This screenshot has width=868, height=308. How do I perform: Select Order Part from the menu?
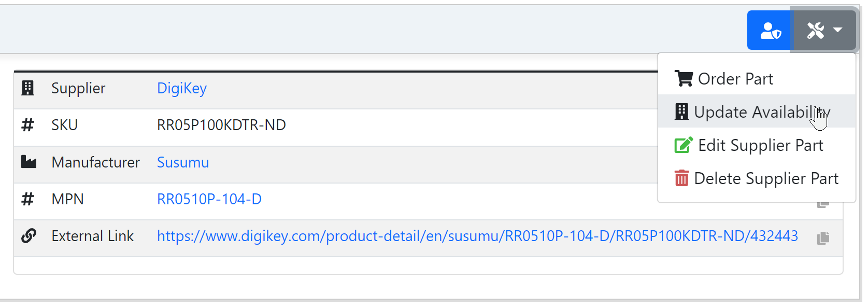coord(735,78)
